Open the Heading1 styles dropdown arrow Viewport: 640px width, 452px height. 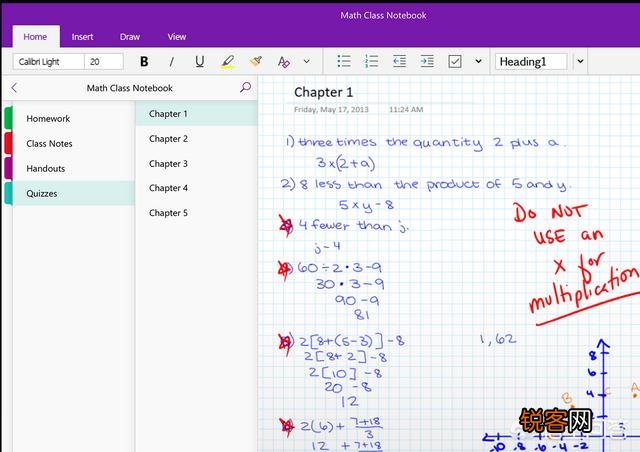coord(580,62)
